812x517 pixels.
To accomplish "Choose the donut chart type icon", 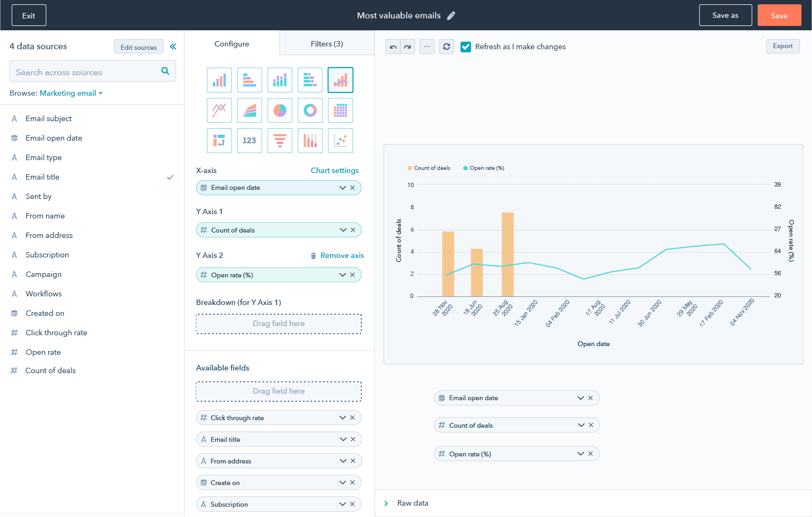I will click(310, 110).
